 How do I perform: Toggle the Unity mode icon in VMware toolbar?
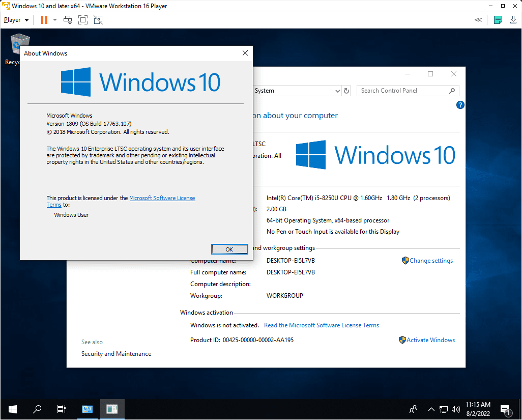[98, 20]
